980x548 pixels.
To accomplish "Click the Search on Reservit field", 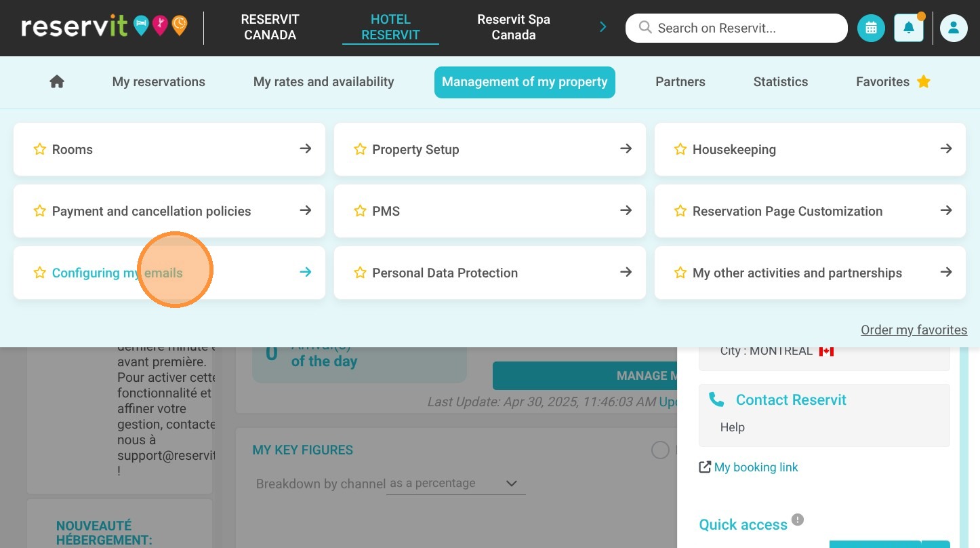I will (x=737, y=28).
